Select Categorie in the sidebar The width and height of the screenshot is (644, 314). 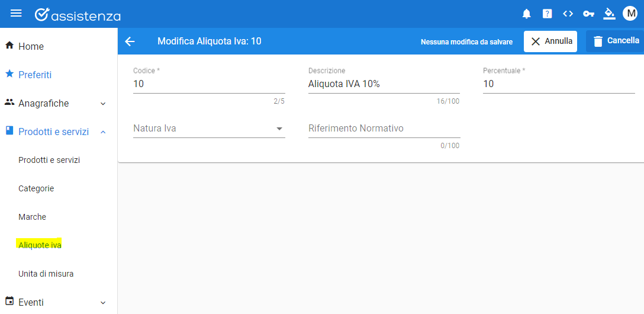coord(36,188)
